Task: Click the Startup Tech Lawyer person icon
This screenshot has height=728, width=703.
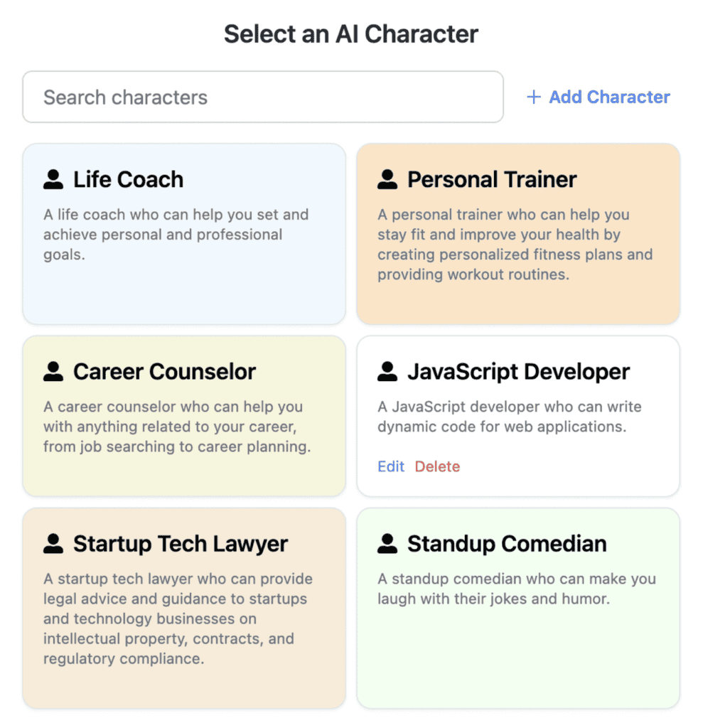Action: tap(53, 543)
